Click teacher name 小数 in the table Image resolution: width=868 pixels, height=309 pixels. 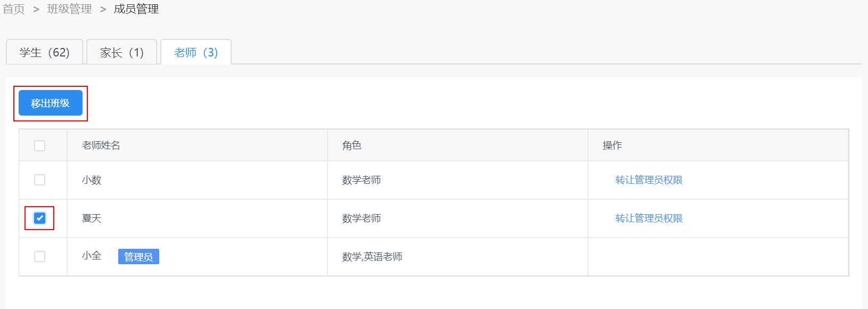[x=92, y=180]
